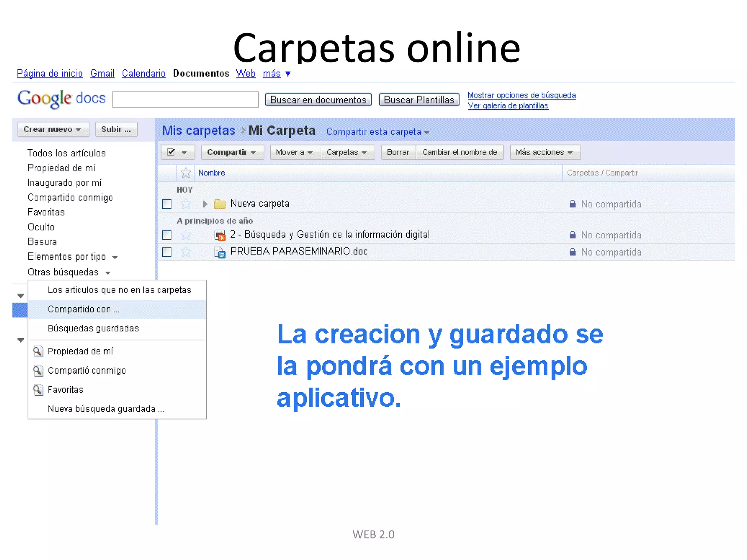Select Compartido con ... menu entry
The image size is (747, 560).
117,310
